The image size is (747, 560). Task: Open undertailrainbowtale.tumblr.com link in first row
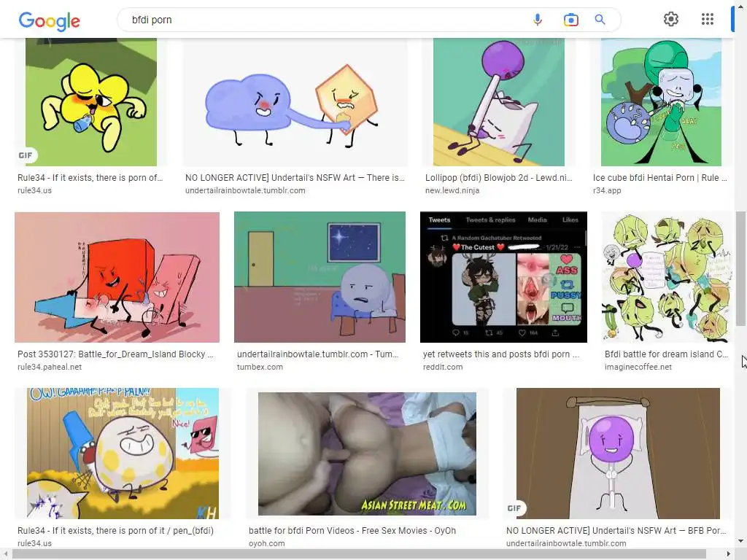(245, 190)
